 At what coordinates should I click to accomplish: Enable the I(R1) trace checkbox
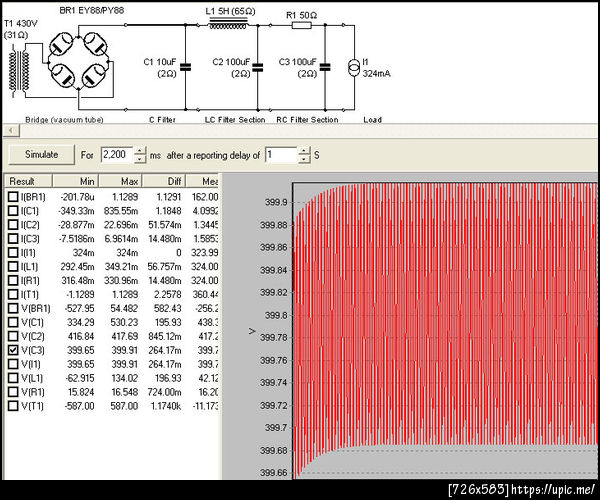[13, 281]
